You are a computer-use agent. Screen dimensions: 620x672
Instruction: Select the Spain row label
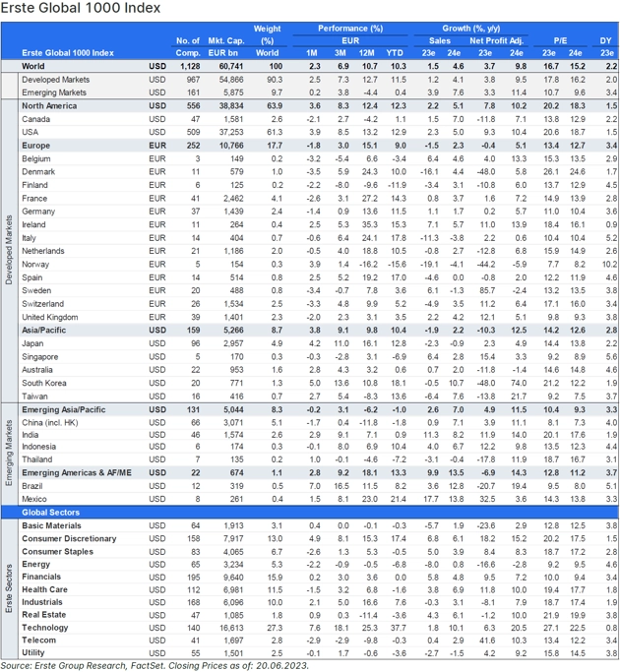tap(32, 277)
